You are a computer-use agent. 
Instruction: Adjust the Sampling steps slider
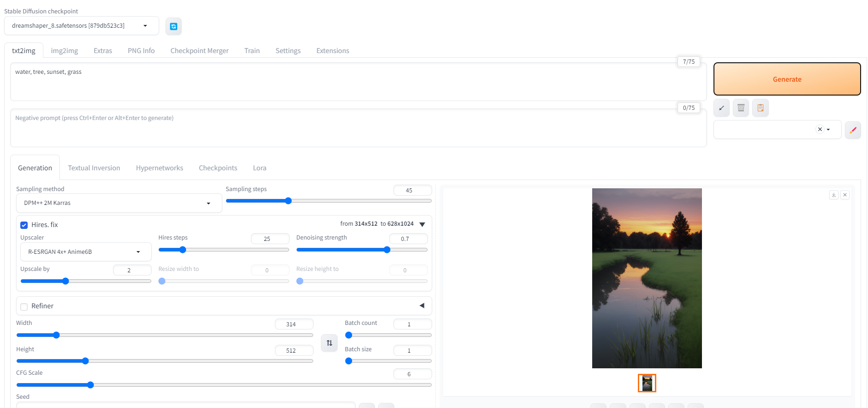pos(329,201)
